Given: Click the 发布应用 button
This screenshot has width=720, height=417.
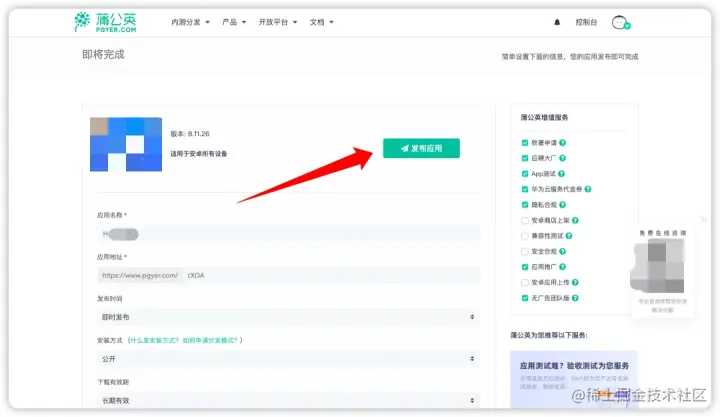Looking at the screenshot, I should point(421,148).
